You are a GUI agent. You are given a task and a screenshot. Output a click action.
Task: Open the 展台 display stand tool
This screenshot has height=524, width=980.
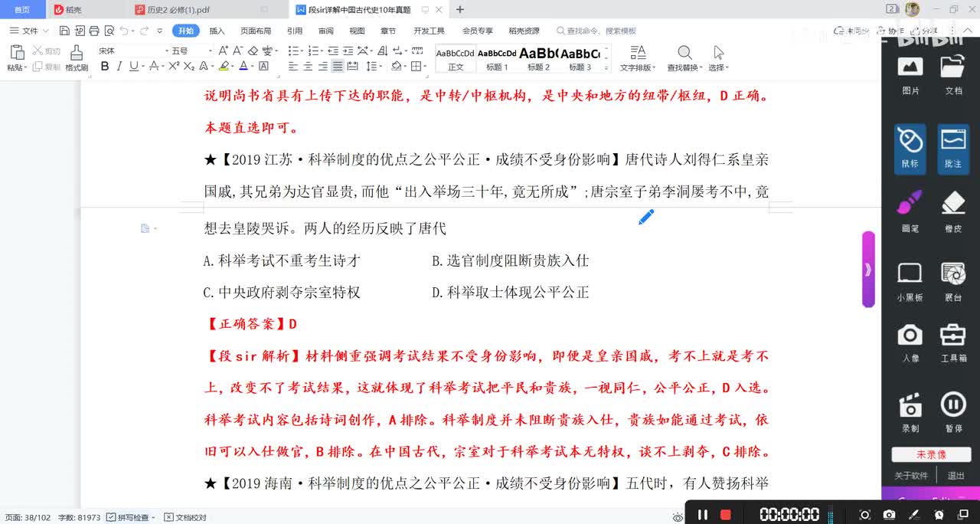click(x=953, y=281)
